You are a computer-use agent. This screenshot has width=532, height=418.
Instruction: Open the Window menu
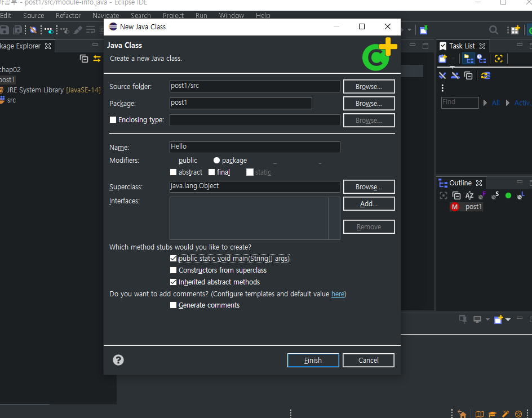(x=232, y=16)
